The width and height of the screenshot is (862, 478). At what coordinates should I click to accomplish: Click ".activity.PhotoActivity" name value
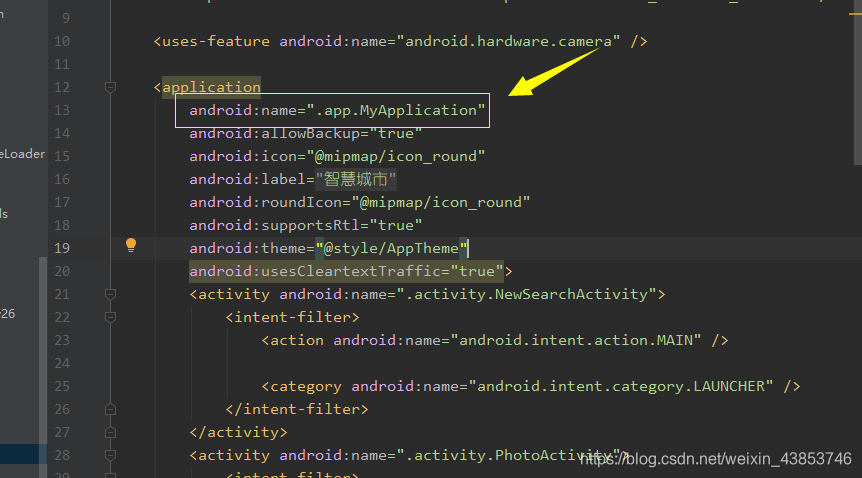click(508, 455)
